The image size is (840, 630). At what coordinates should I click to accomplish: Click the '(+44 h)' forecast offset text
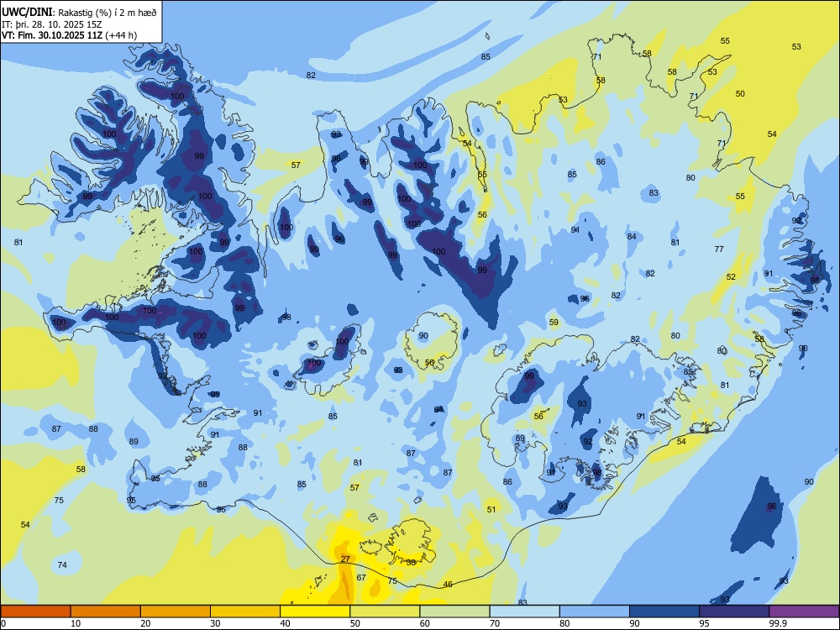tap(121, 35)
